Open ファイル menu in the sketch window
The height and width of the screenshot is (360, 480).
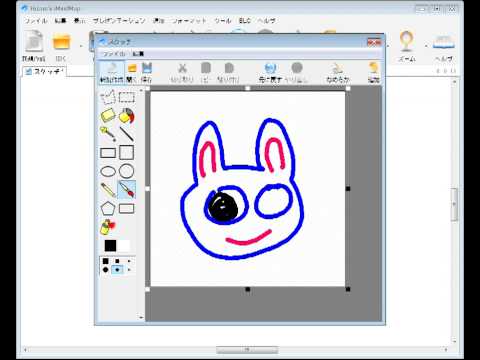pyautogui.click(x=113, y=54)
